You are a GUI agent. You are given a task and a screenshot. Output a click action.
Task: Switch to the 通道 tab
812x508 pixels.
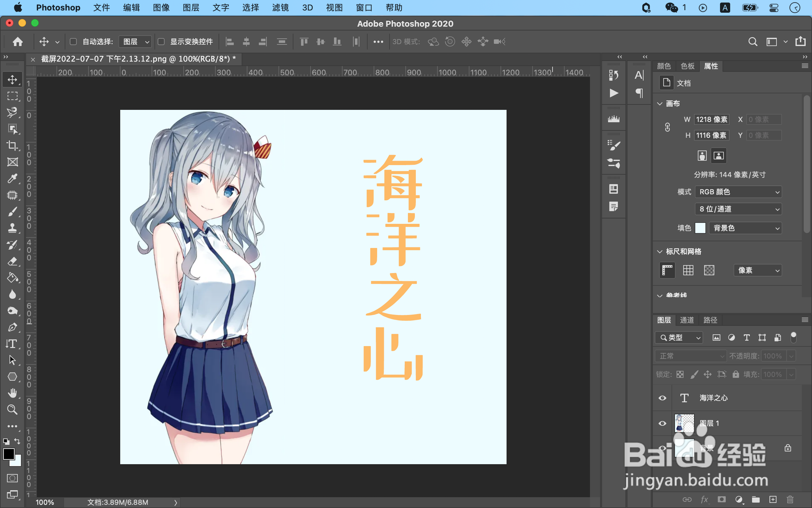(x=687, y=320)
